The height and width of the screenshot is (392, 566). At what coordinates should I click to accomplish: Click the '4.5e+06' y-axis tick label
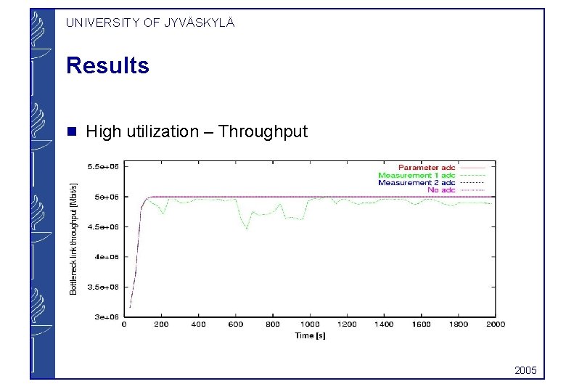point(103,227)
